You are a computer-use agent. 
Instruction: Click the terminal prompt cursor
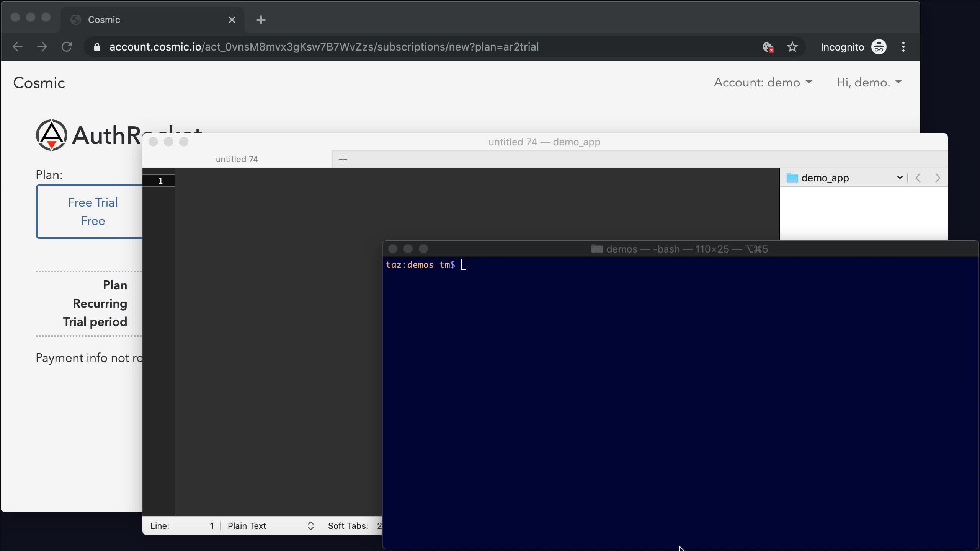pyautogui.click(x=464, y=264)
